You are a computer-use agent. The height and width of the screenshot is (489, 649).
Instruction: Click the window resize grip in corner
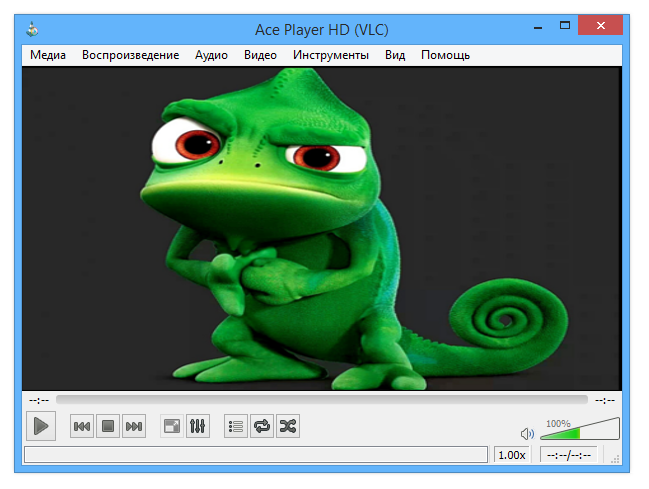[x=615, y=458]
